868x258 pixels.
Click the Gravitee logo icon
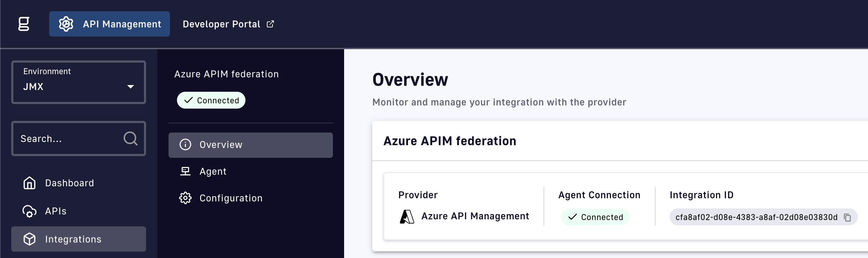pyautogui.click(x=24, y=24)
